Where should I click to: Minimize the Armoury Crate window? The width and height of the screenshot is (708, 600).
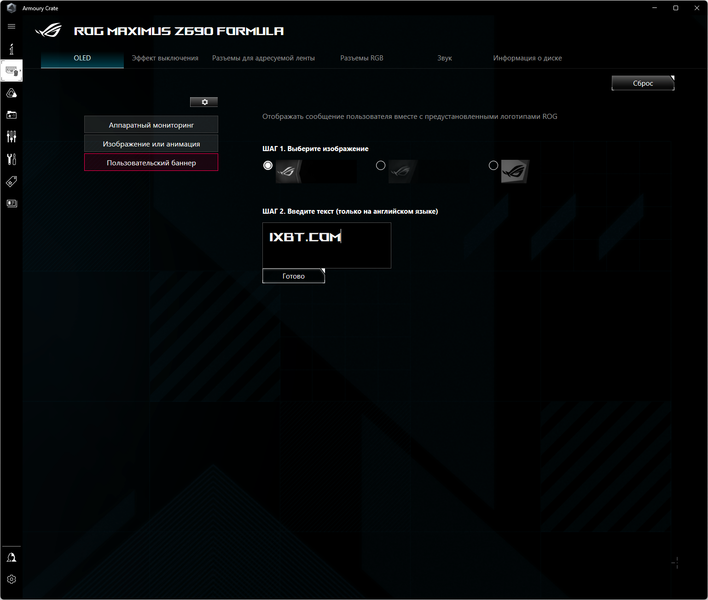click(x=655, y=8)
